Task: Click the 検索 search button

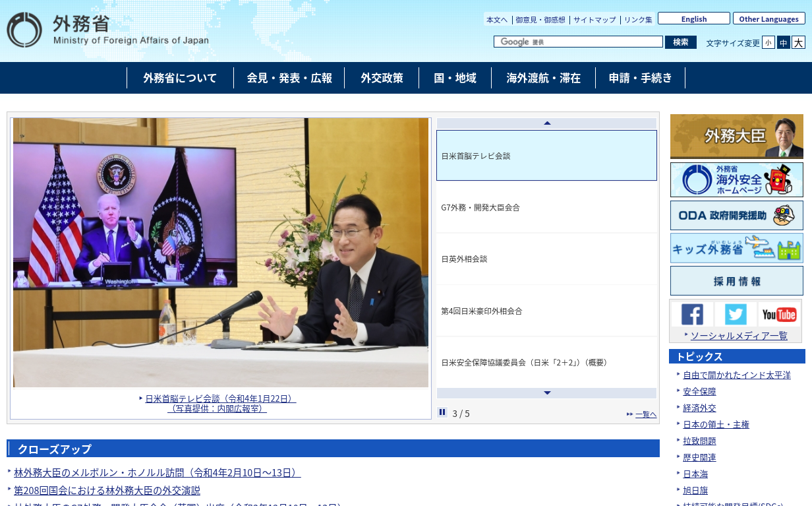Action: point(681,42)
